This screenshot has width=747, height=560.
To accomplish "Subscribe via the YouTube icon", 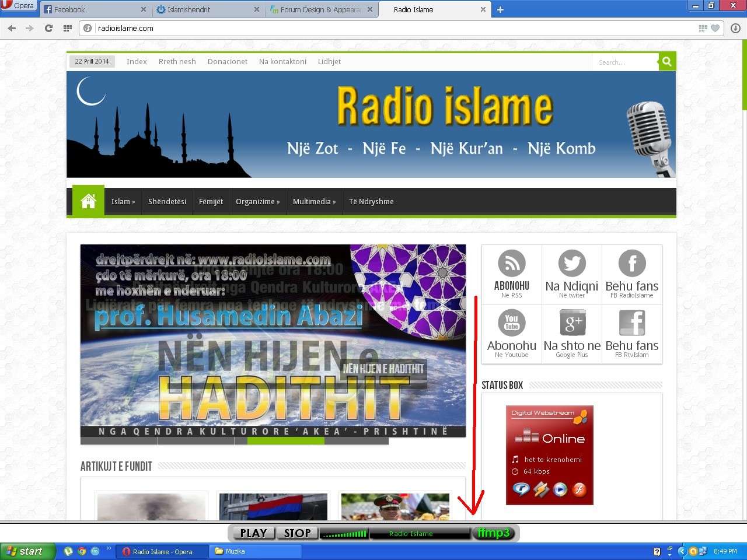I will pyautogui.click(x=512, y=323).
